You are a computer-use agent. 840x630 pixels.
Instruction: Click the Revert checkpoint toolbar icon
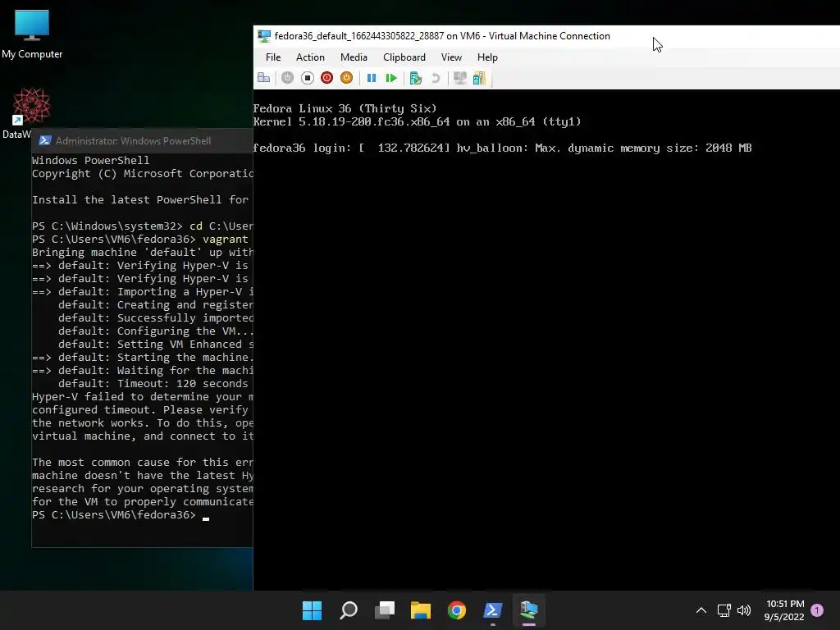436,78
